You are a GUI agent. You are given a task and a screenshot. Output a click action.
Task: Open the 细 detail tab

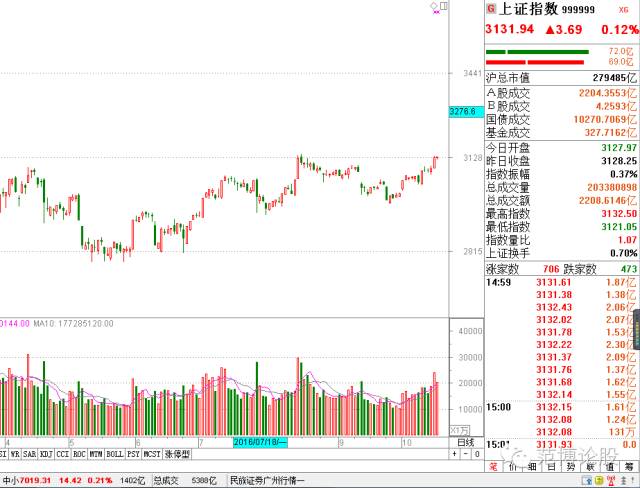click(532, 467)
